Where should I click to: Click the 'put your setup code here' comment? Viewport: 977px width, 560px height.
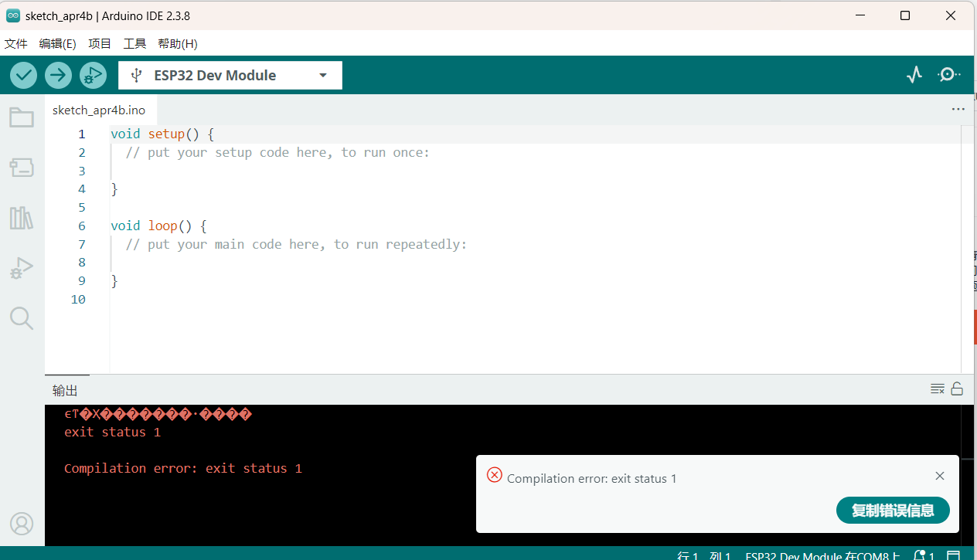tap(277, 152)
